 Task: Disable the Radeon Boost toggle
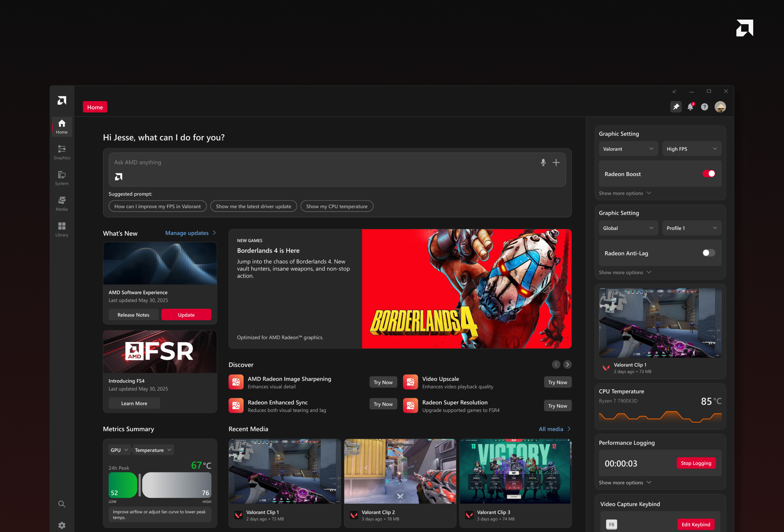click(x=708, y=174)
